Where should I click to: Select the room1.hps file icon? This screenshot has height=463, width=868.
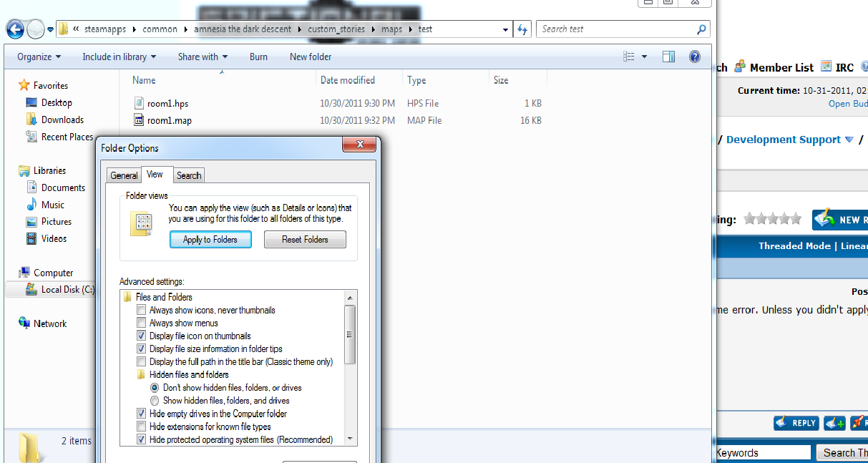point(140,103)
